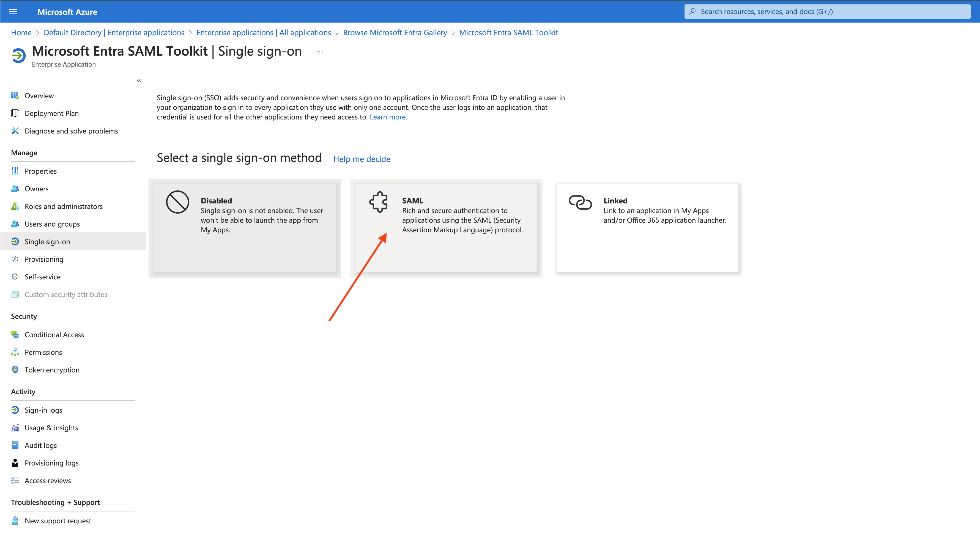Open Properties from Manage section

40,171
